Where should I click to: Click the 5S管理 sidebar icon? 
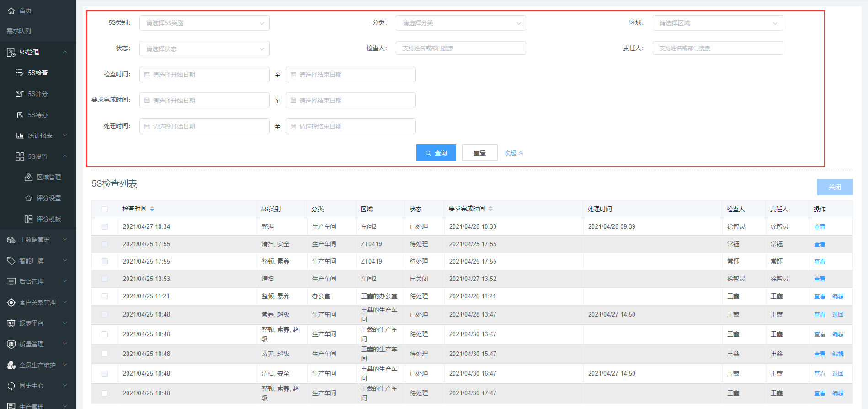(11, 52)
